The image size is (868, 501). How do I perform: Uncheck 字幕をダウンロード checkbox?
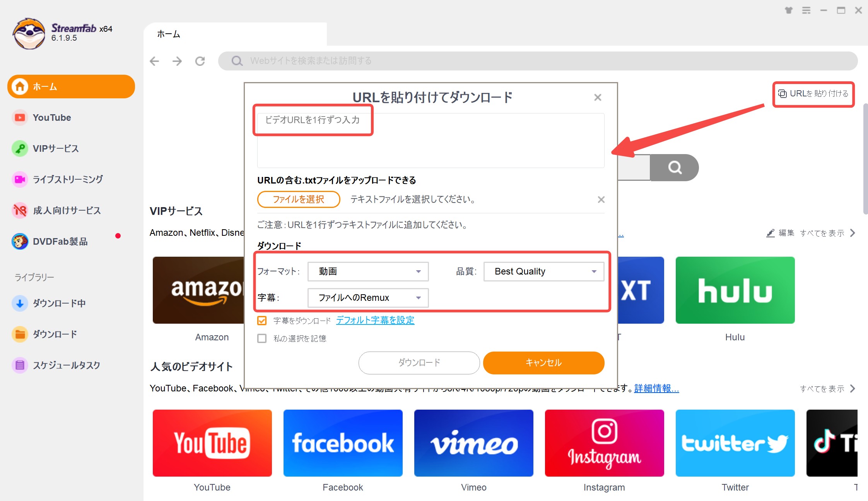click(262, 321)
